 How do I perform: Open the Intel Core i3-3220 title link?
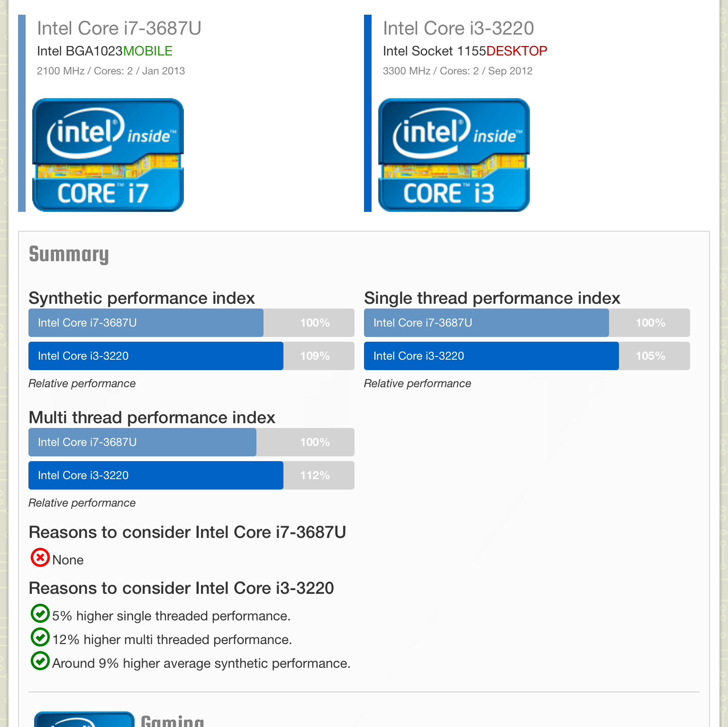click(x=458, y=28)
